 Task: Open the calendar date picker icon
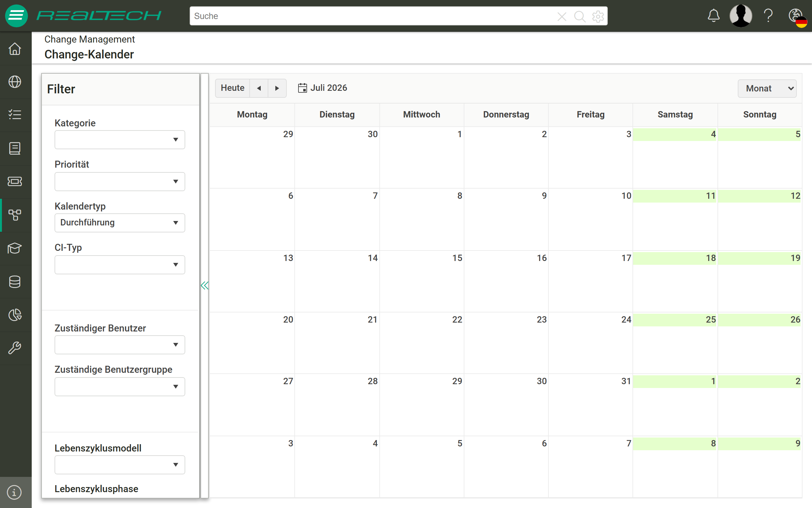302,88
